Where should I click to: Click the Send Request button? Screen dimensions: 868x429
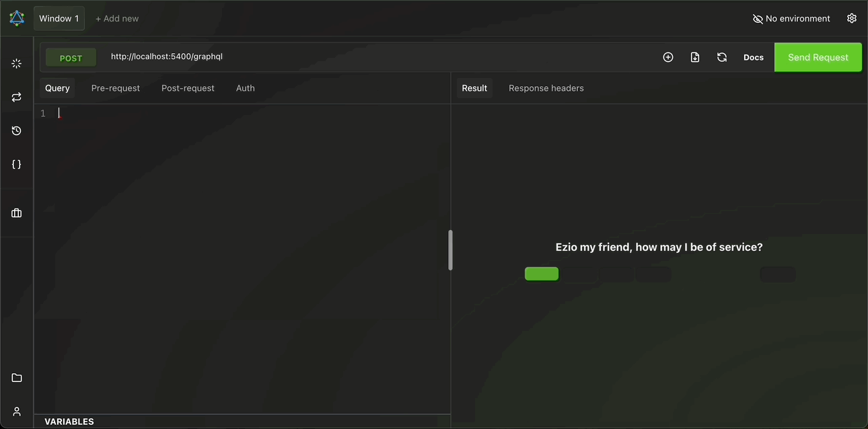pos(818,57)
